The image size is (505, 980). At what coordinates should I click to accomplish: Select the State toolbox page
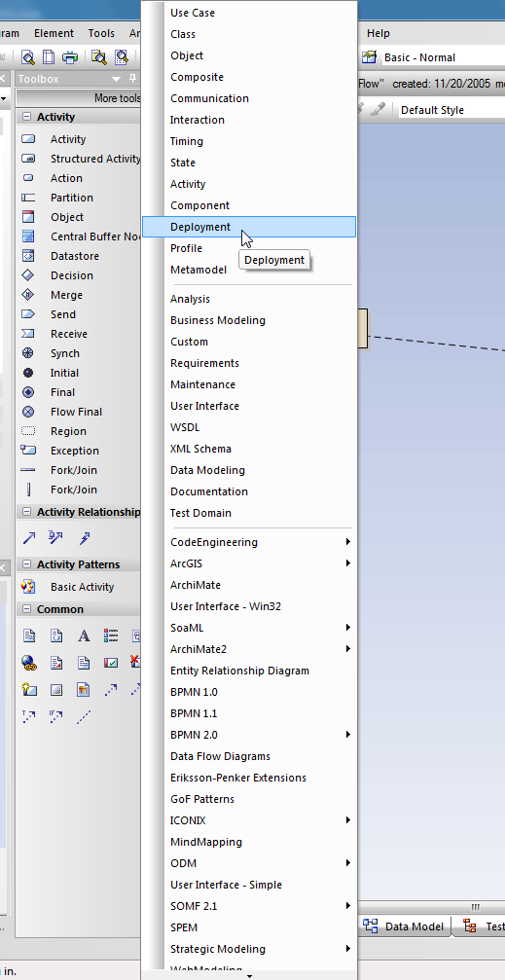click(x=249, y=163)
